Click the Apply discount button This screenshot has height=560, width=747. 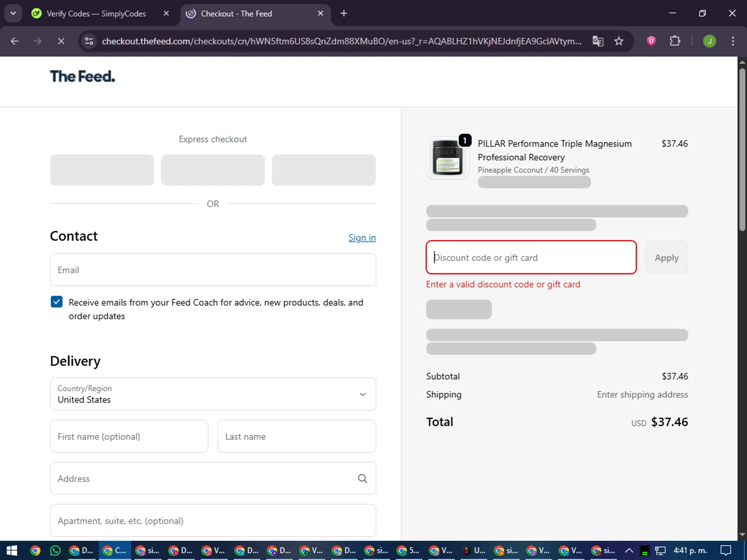(667, 257)
